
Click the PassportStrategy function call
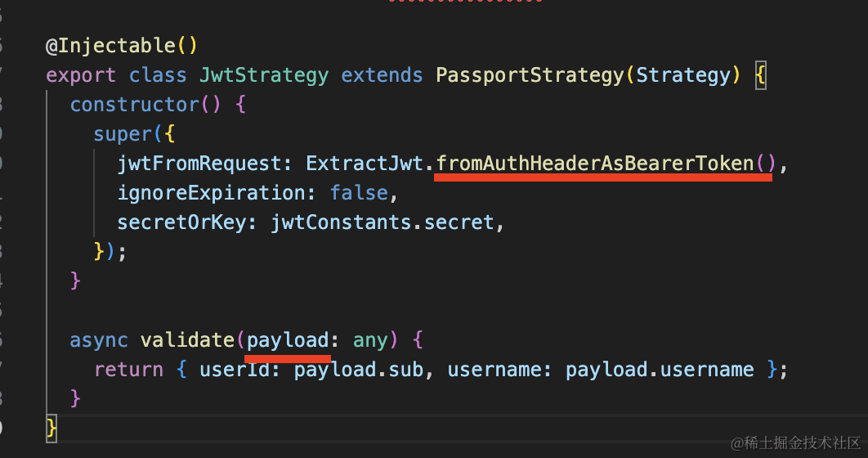tap(530, 75)
